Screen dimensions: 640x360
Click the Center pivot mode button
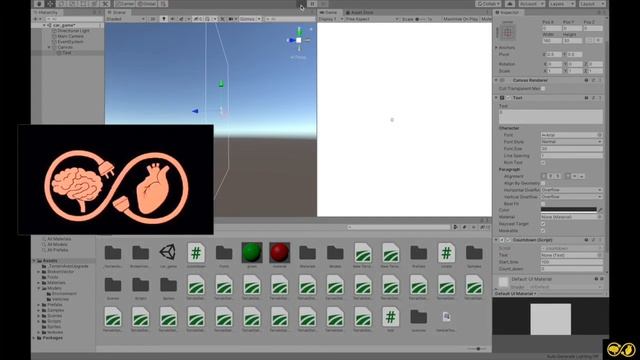coord(124,4)
